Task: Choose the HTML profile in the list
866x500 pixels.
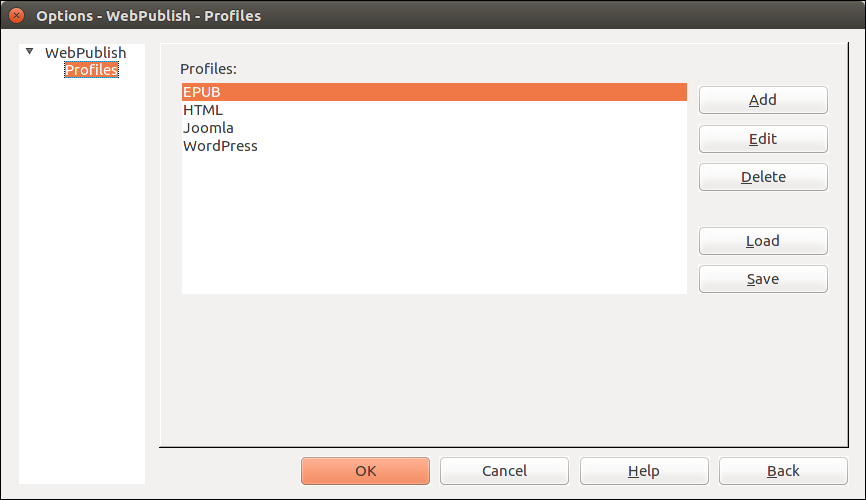Action: [x=434, y=110]
